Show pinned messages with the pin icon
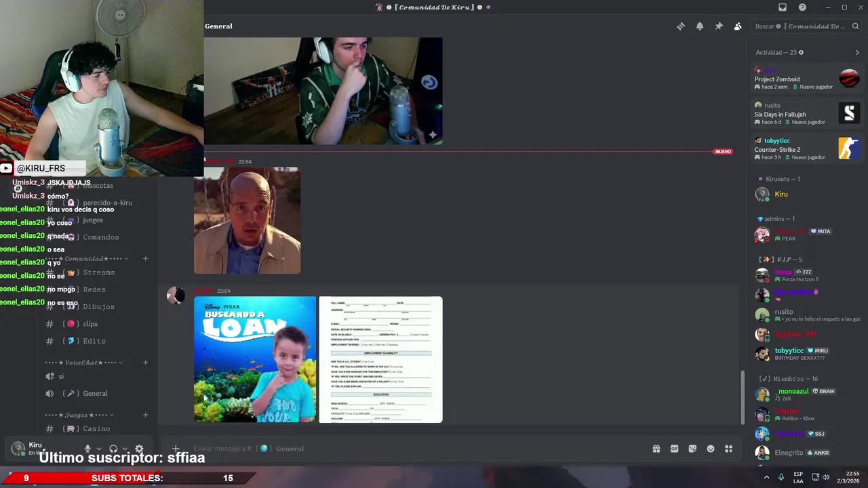 [719, 26]
